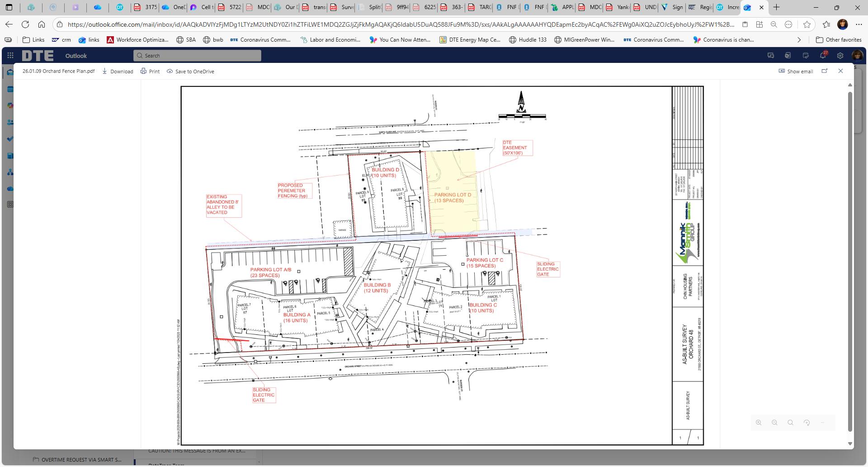Save attachment to OneDrive

pyautogui.click(x=190, y=71)
